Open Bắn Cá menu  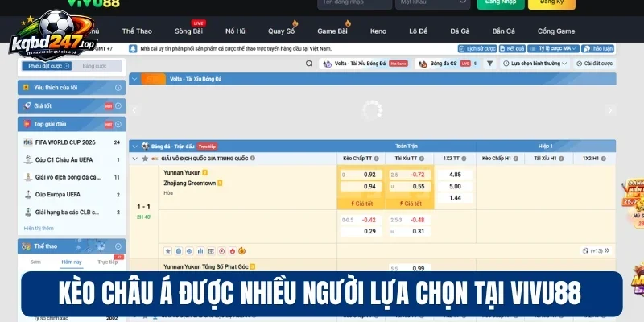coord(504,31)
